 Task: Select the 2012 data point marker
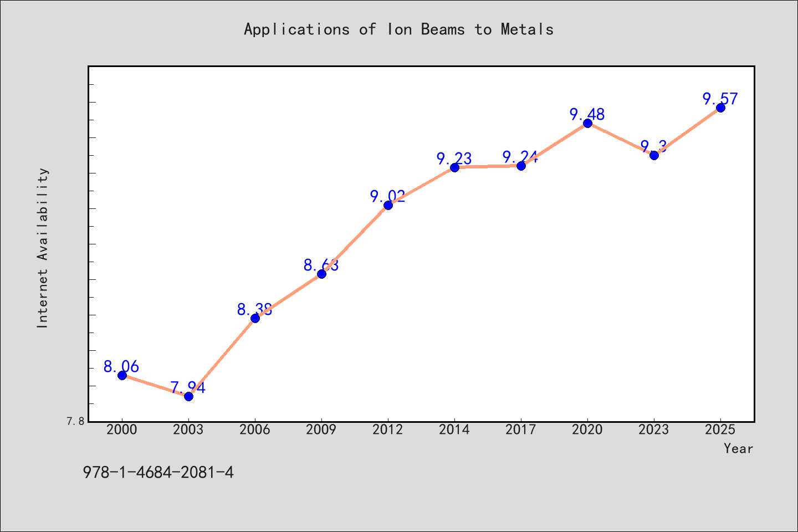click(388, 205)
